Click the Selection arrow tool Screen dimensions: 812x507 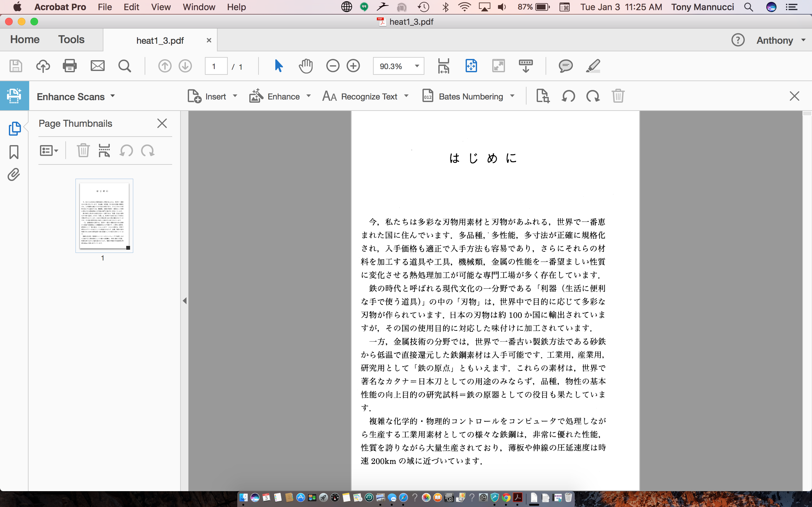[278, 66]
